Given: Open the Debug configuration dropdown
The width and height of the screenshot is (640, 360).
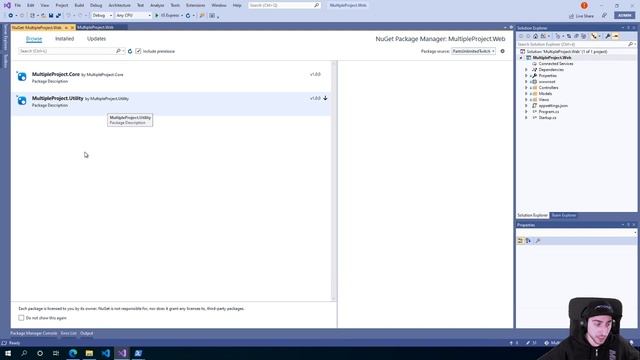Looking at the screenshot, I should point(102,16).
